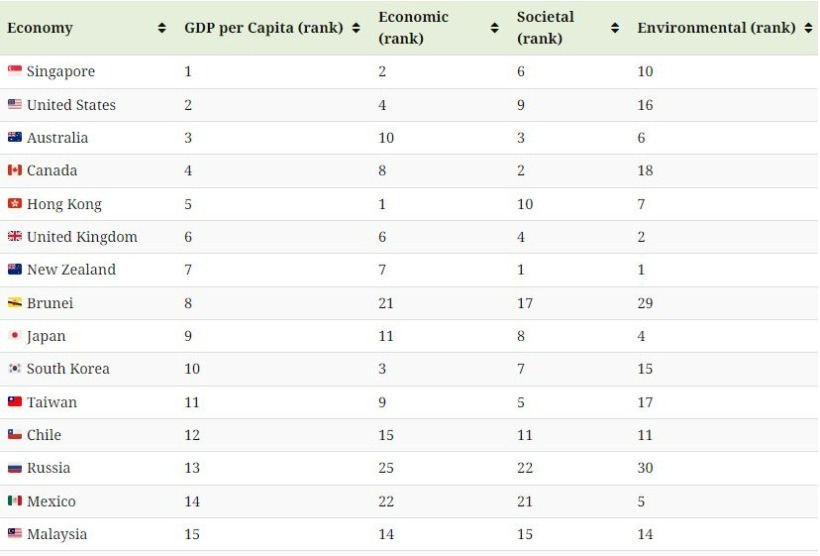Sort by Societal rank arrows

[615, 28]
